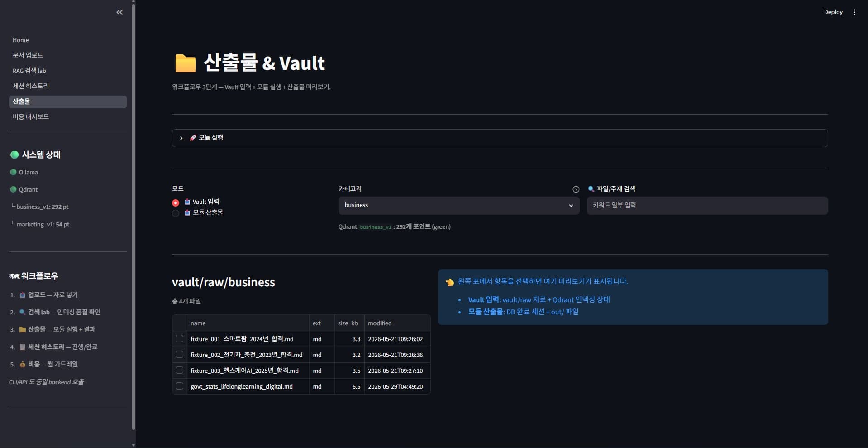868x448 pixels.
Task: Select the Vault 입력 radio option
Action: 176,202
